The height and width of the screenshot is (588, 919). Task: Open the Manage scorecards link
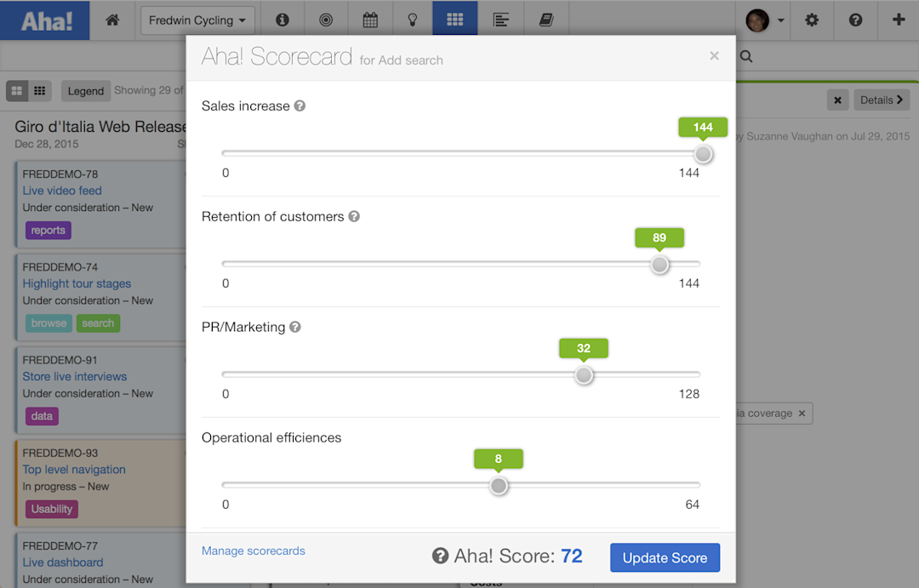coord(253,551)
